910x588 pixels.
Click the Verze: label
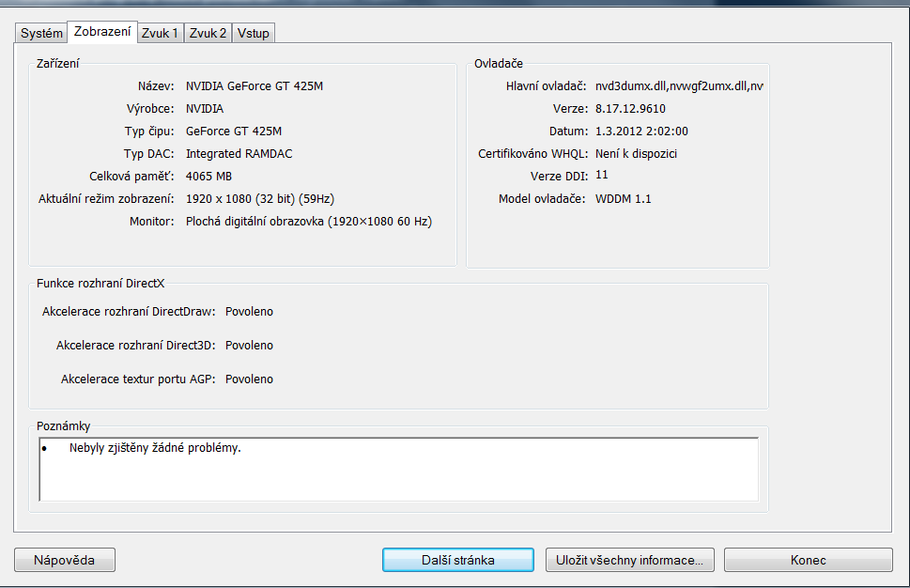click(x=570, y=109)
